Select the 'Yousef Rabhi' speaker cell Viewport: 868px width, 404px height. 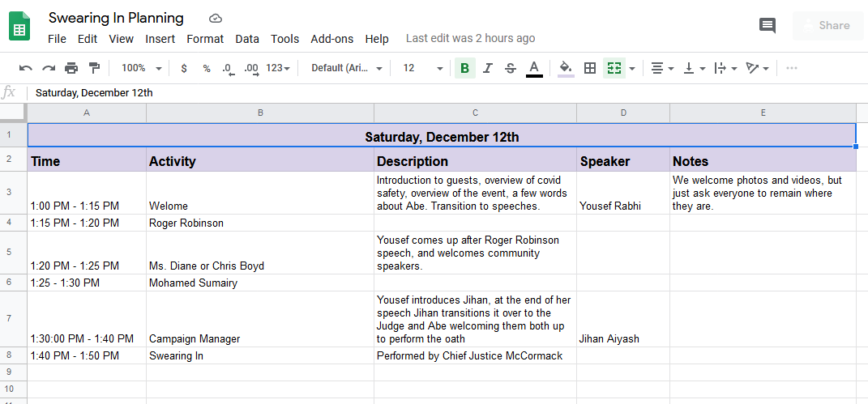pyautogui.click(x=623, y=193)
